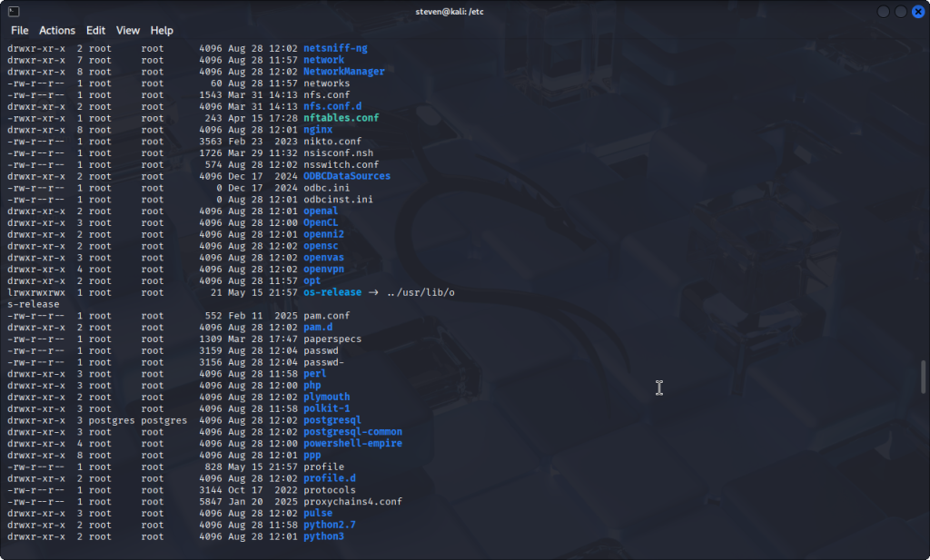Open the Actions menu
This screenshot has width=930, height=560.
(57, 30)
